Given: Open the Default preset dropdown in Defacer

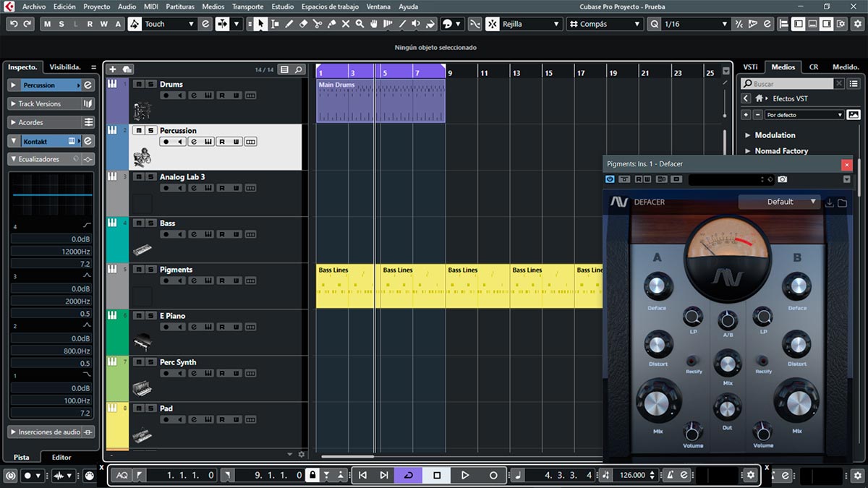Looking at the screenshot, I should pyautogui.click(x=780, y=202).
